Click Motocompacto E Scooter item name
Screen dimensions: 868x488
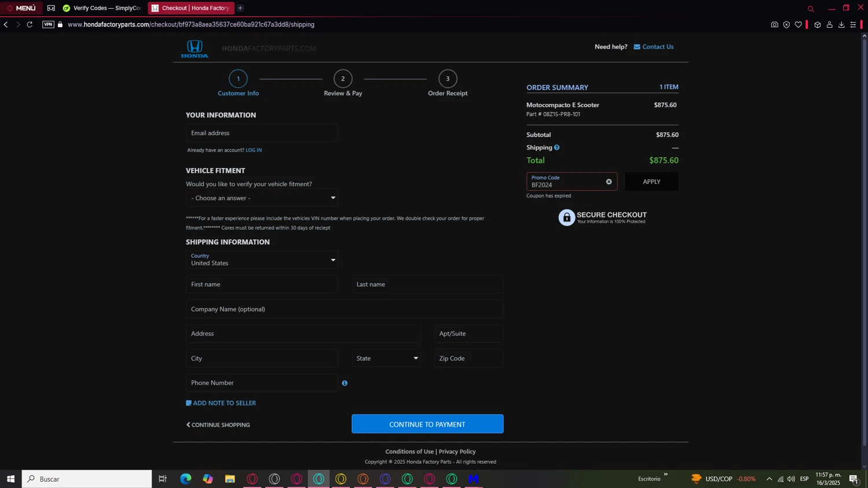pyautogui.click(x=562, y=105)
